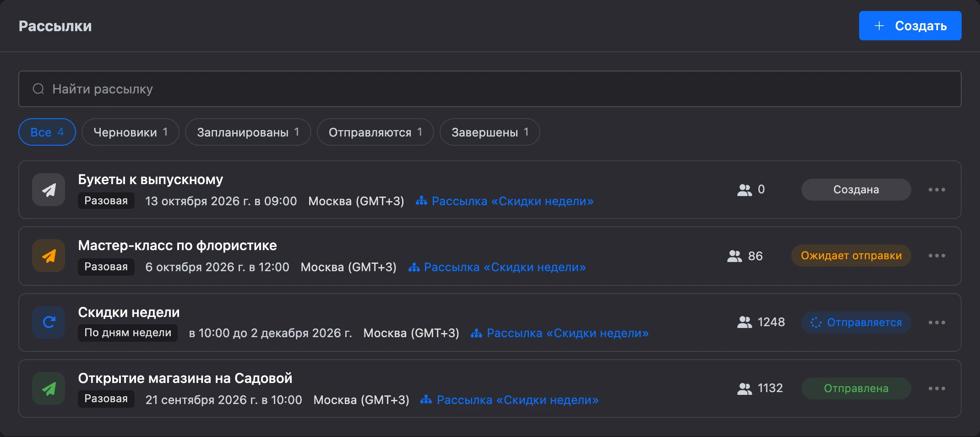The image size is (980, 437).
Task: Open the «Скидки недели» link in the Мастер-класс по флористике row
Action: 505,267
